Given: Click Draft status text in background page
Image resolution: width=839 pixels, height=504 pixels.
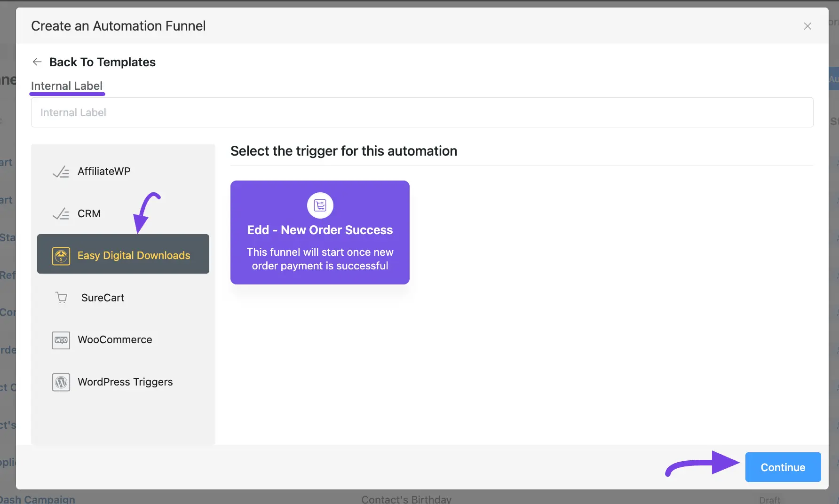Looking at the screenshot, I should click(x=769, y=500).
